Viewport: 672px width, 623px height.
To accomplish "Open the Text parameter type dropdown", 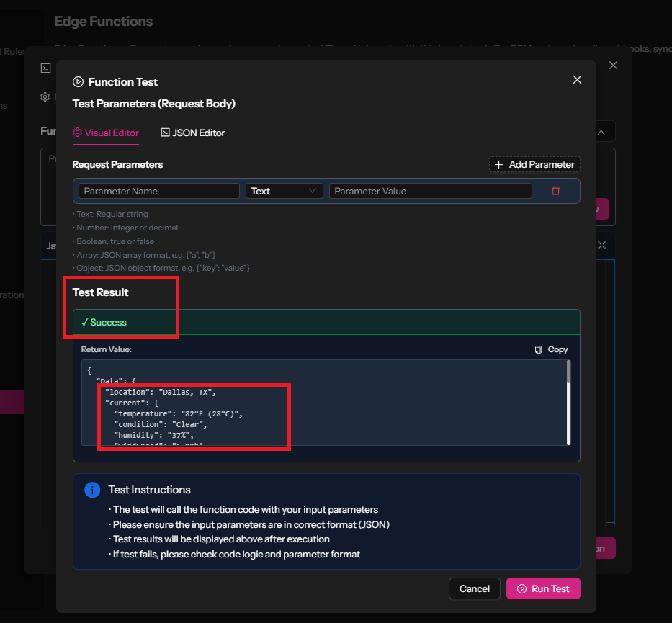I will coord(284,191).
